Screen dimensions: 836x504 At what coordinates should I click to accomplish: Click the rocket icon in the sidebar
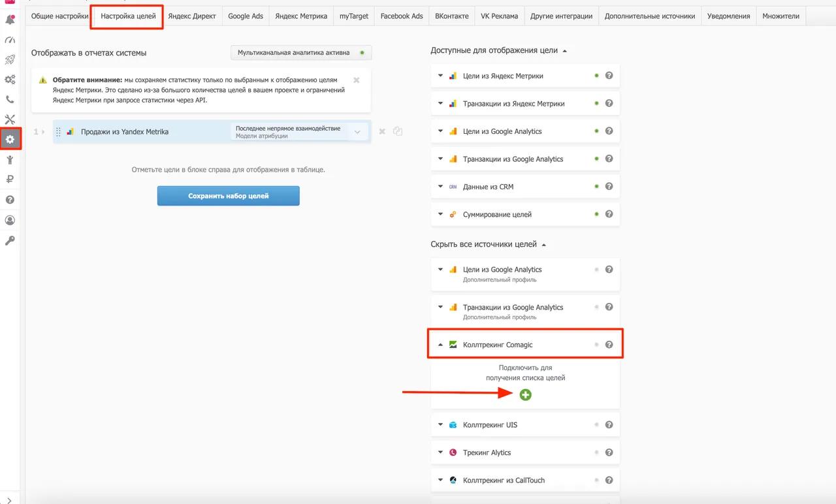coord(10,60)
